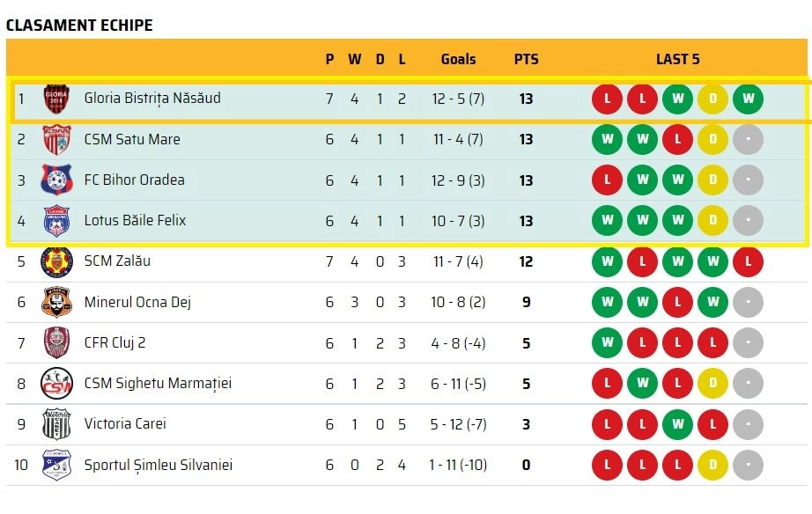Click the CFR Cluj 2 crest
812x514 pixels.
coord(56,342)
